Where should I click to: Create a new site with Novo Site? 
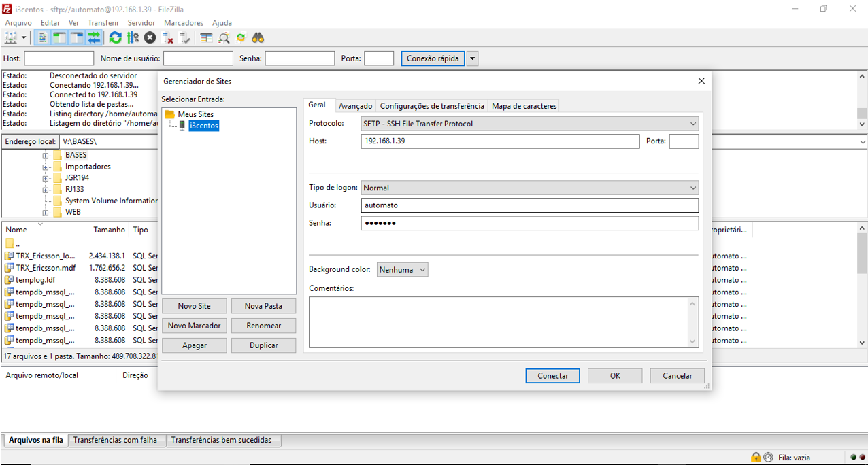pos(195,306)
